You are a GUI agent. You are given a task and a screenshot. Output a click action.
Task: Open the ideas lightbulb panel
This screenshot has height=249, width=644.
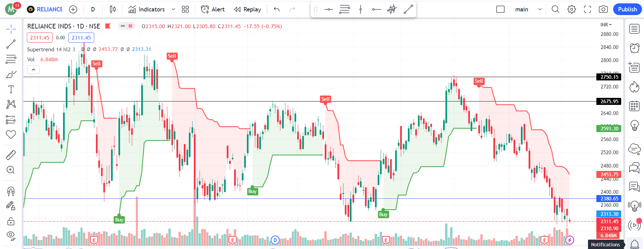(634, 125)
